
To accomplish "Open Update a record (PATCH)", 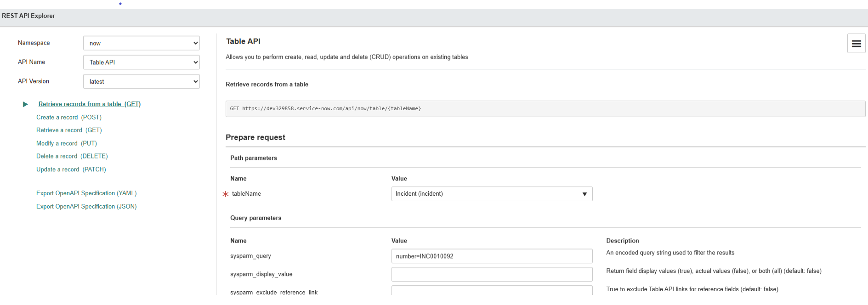I will [71, 169].
